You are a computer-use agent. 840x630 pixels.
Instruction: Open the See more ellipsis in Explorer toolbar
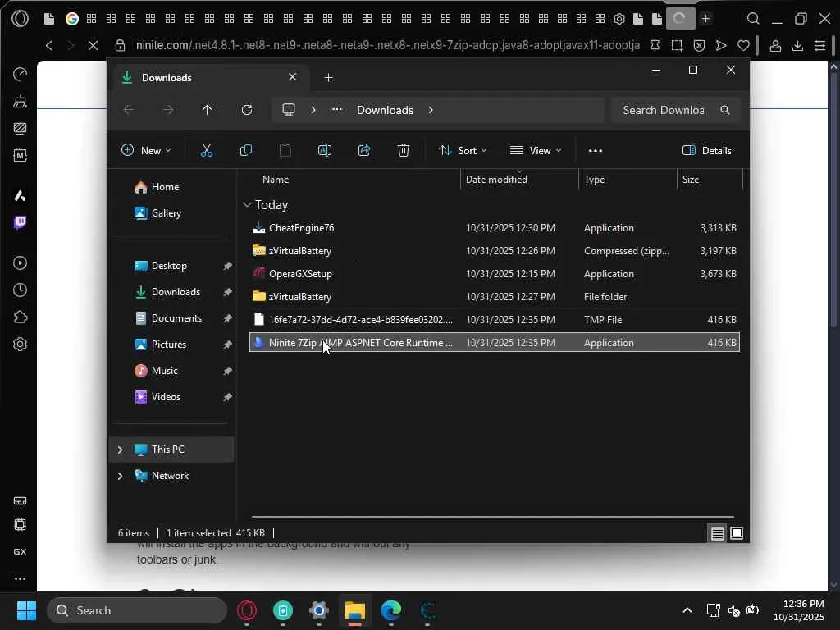click(596, 151)
